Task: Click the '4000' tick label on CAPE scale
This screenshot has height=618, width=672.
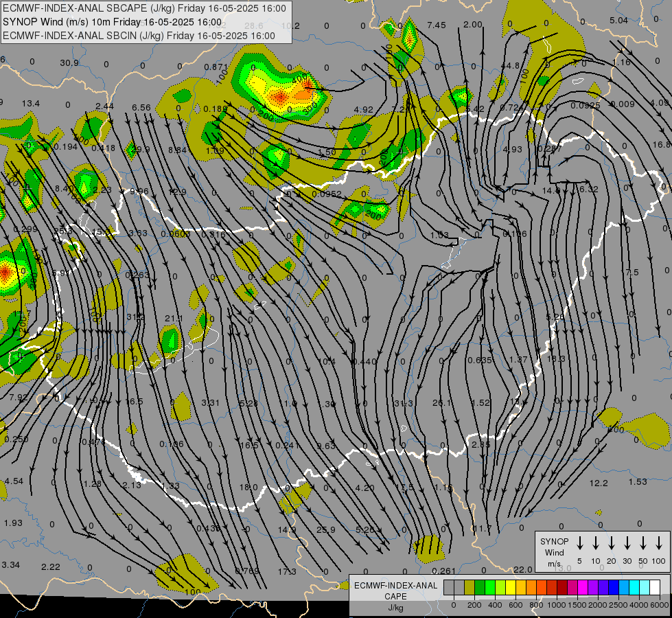Action: 639,605
